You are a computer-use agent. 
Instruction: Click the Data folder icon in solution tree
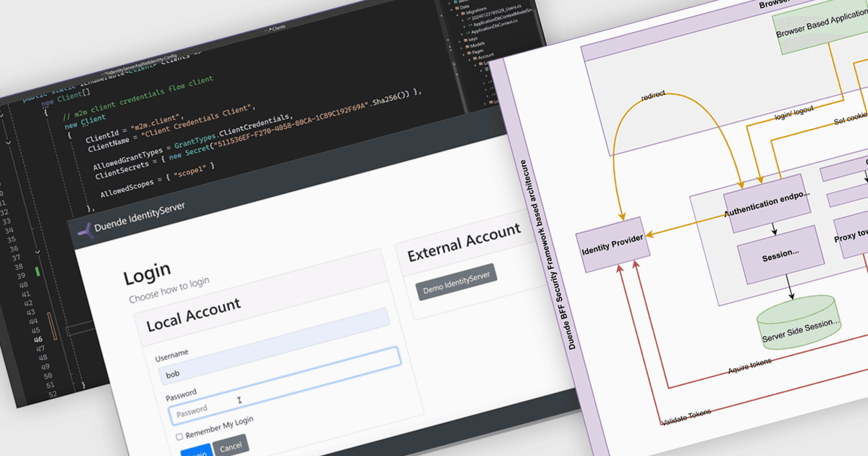(x=457, y=8)
